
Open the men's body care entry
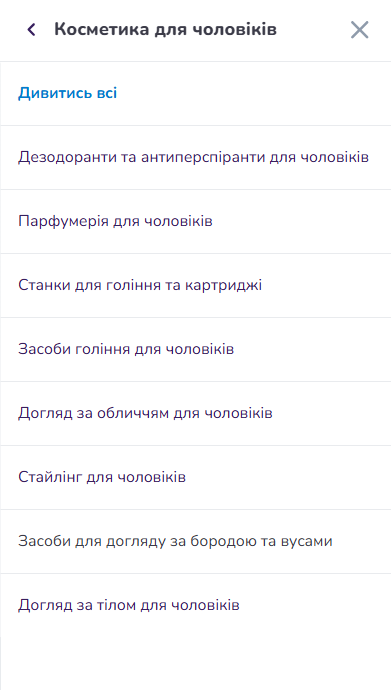coord(195,606)
